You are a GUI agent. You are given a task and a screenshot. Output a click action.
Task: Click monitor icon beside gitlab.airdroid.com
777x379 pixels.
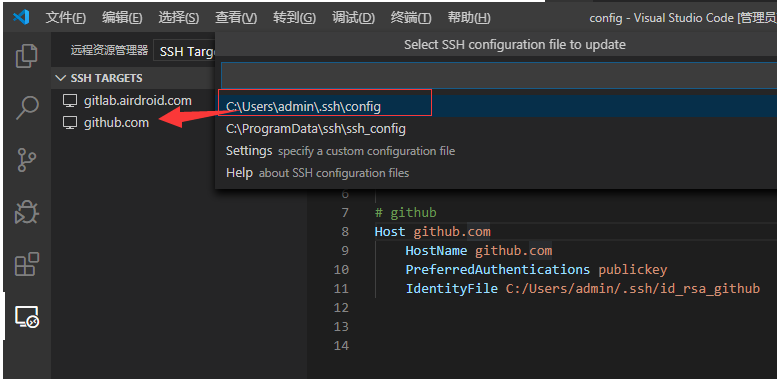pyautogui.click(x=70, y=101)
